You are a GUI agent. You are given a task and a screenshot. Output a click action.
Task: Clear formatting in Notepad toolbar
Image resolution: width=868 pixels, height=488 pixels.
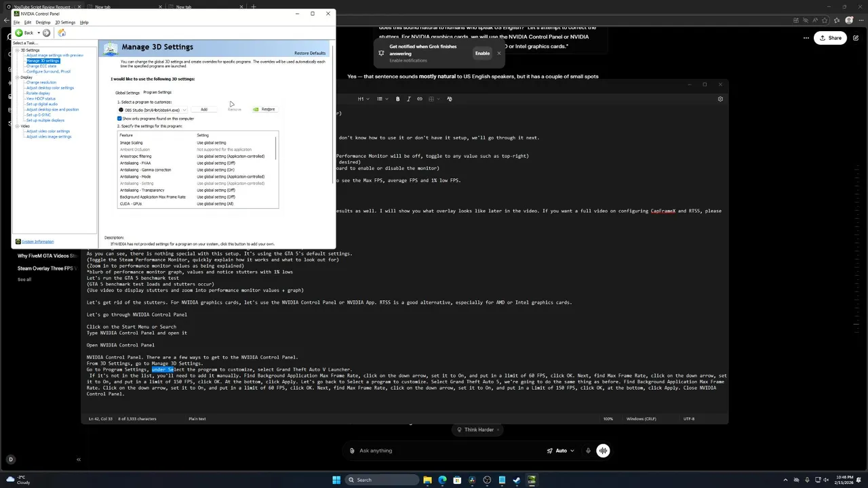coord(449,99)
